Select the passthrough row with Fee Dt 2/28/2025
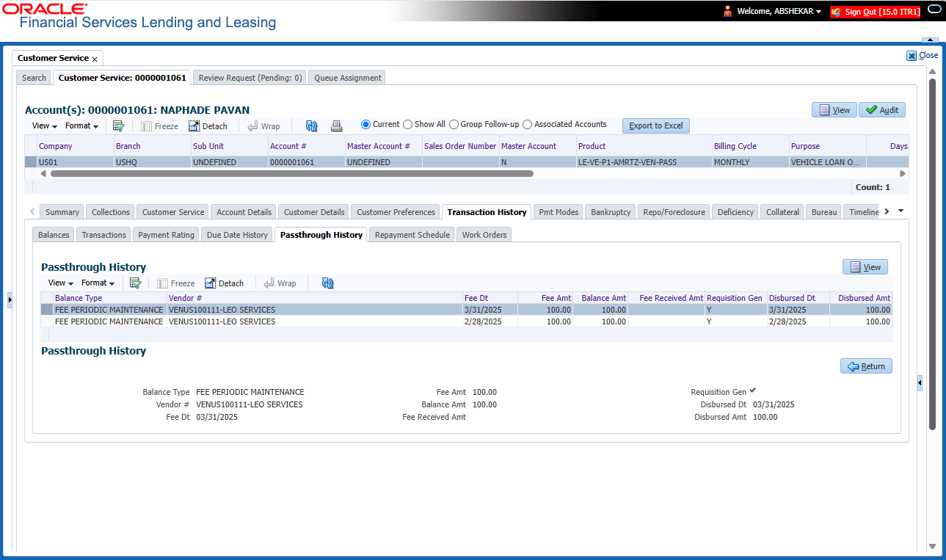Viewport: 946px width, 560px height. [467, 321]
